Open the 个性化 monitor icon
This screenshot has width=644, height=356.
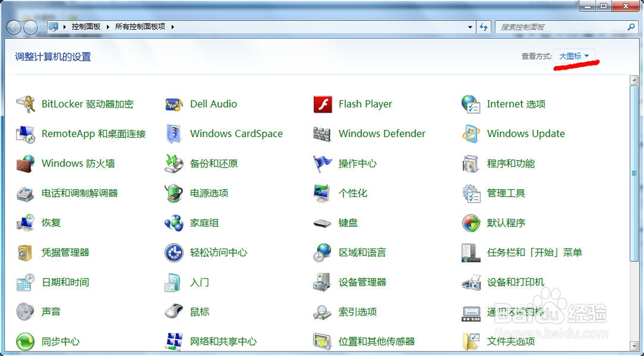(x=323, y=193)
